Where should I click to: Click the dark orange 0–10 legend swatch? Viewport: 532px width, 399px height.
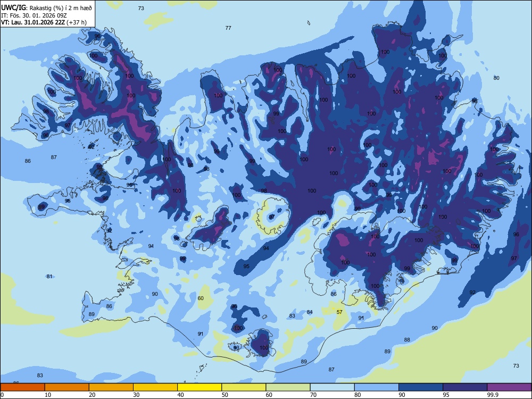pyautogui.click(x=22, y=387)
